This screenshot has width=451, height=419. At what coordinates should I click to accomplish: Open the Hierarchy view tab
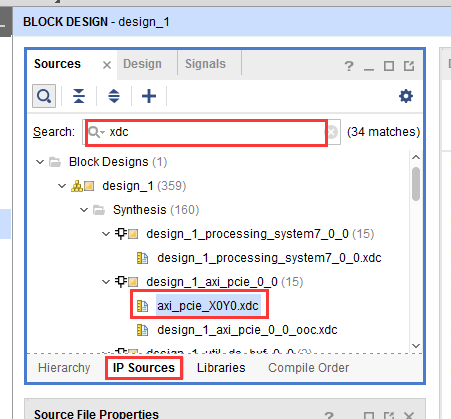point(64,368)
